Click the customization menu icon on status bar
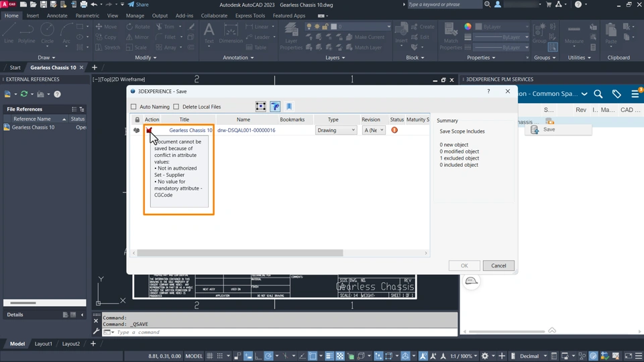The height and width of the screenshot is (362, 644). pos(638,356)
